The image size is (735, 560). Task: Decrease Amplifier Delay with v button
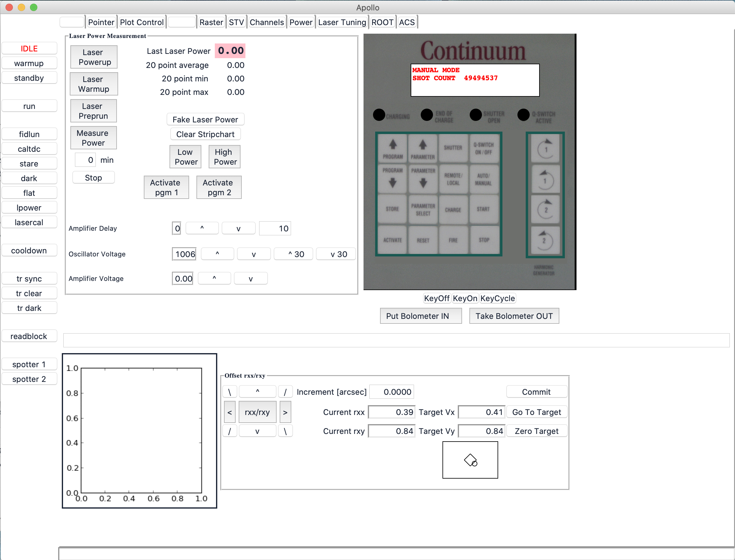(238, 228)
